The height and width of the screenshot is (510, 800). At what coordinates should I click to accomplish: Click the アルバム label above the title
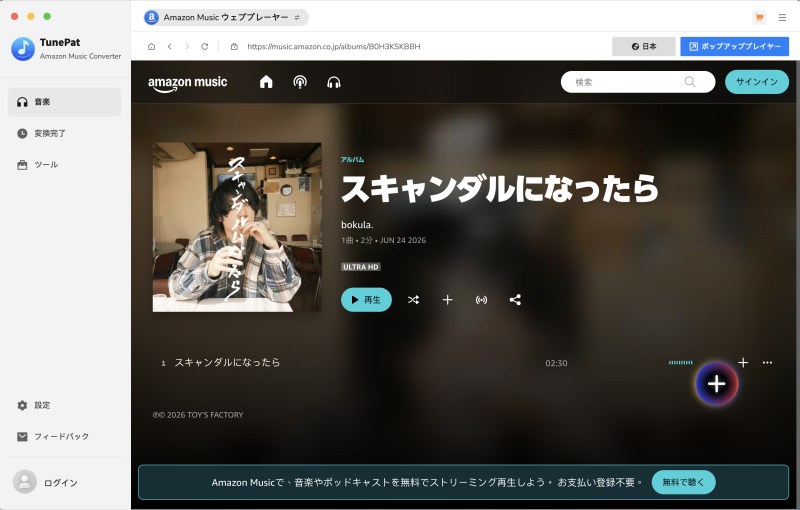tap(353, 160)
